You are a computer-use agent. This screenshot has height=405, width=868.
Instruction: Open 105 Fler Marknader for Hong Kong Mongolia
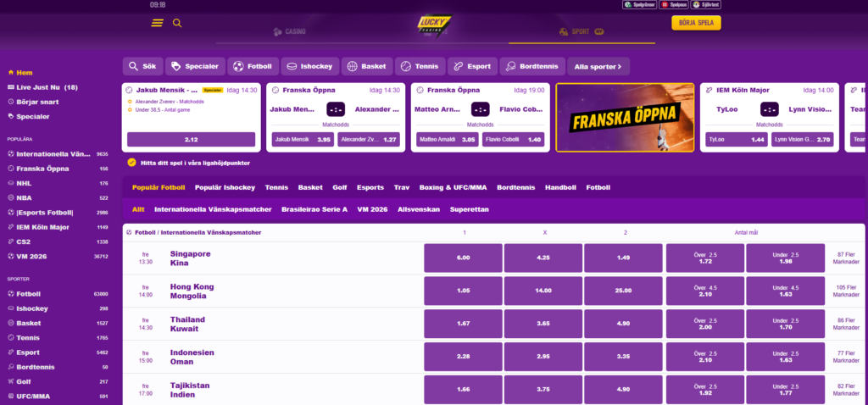click(x=846, y=291)
